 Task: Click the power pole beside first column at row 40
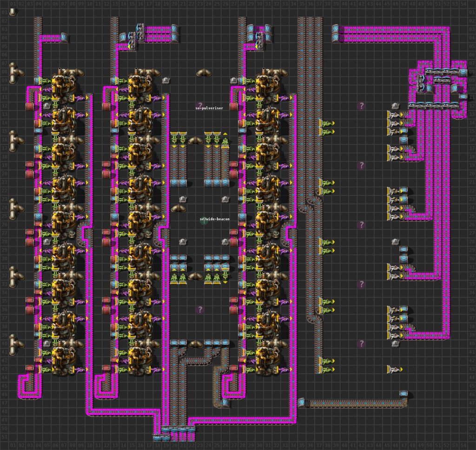(x=46, y=344)
